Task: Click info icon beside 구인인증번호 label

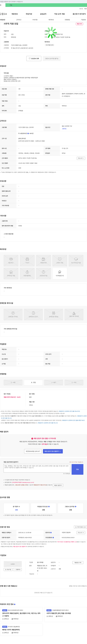Action: point(53,537)
